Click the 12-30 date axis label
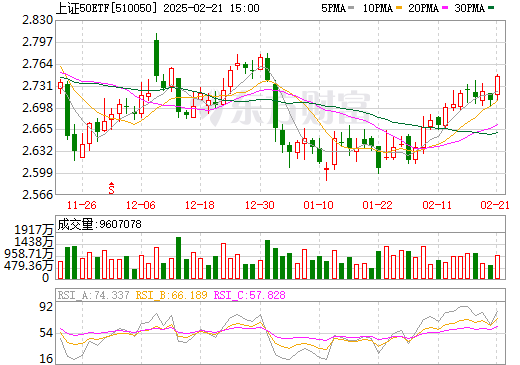 [260, 205]
